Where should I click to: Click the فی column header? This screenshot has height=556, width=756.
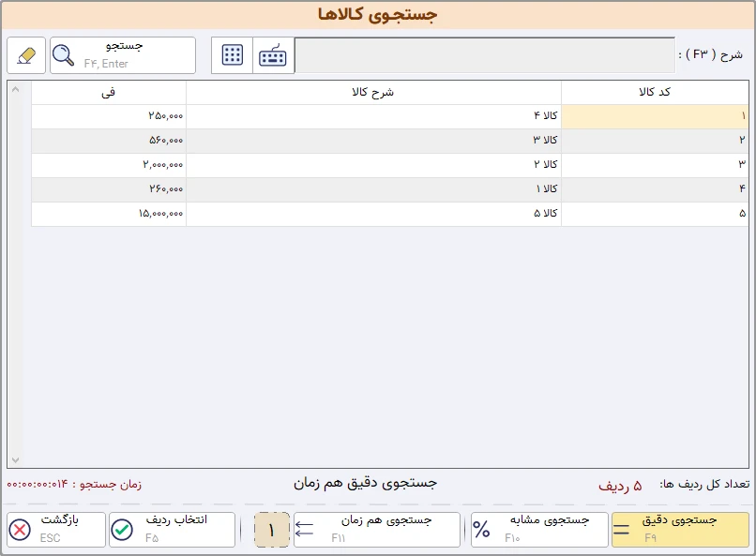click(x=108, y=92)
